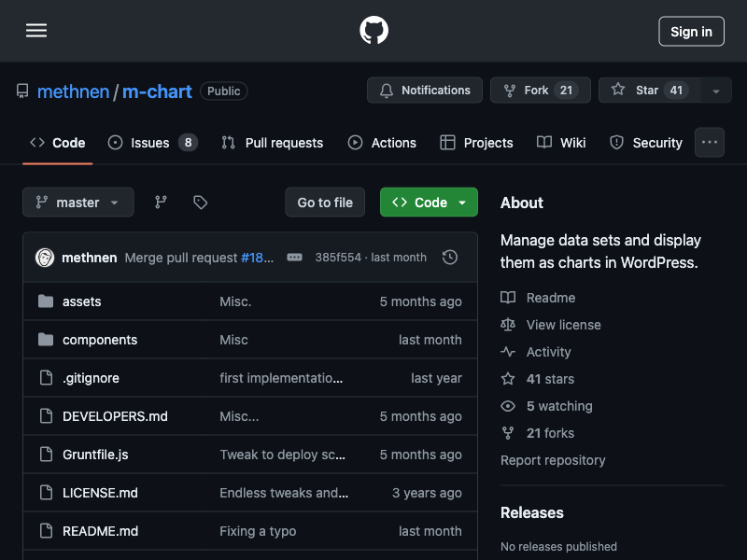
Task: Jump to Readme in About sidebar
Action: tap(538, 298)
